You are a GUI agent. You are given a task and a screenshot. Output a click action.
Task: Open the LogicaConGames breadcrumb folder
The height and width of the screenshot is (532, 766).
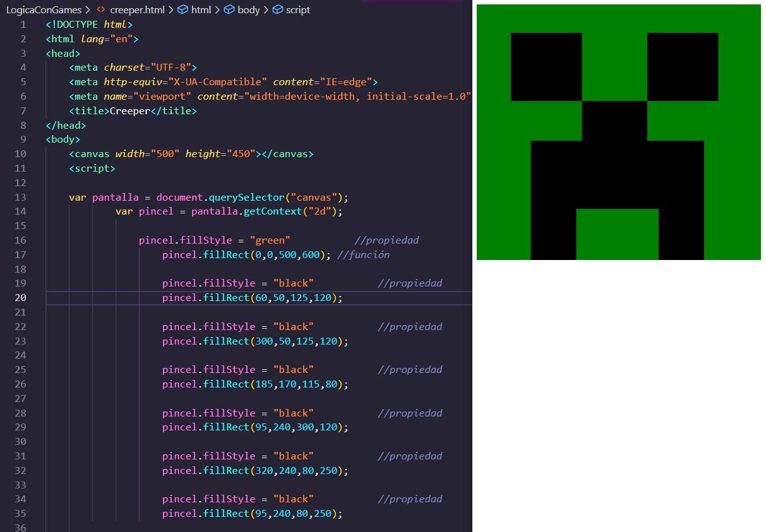click(x=43, y=10)
